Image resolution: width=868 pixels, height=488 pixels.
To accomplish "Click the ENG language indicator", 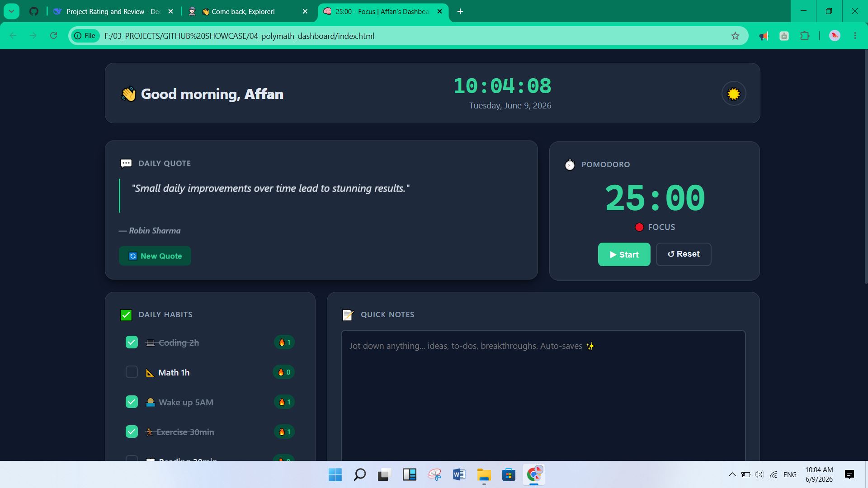I will coord(790,474).
